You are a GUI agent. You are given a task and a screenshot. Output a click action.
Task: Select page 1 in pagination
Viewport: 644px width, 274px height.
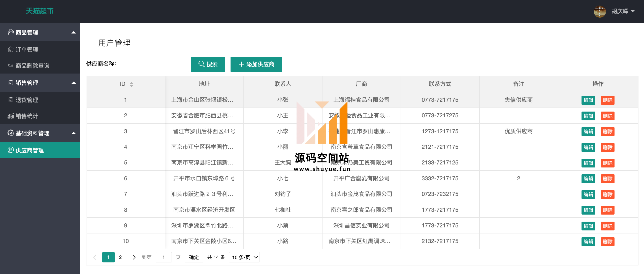pyautogui.click(x=108, y=257)
